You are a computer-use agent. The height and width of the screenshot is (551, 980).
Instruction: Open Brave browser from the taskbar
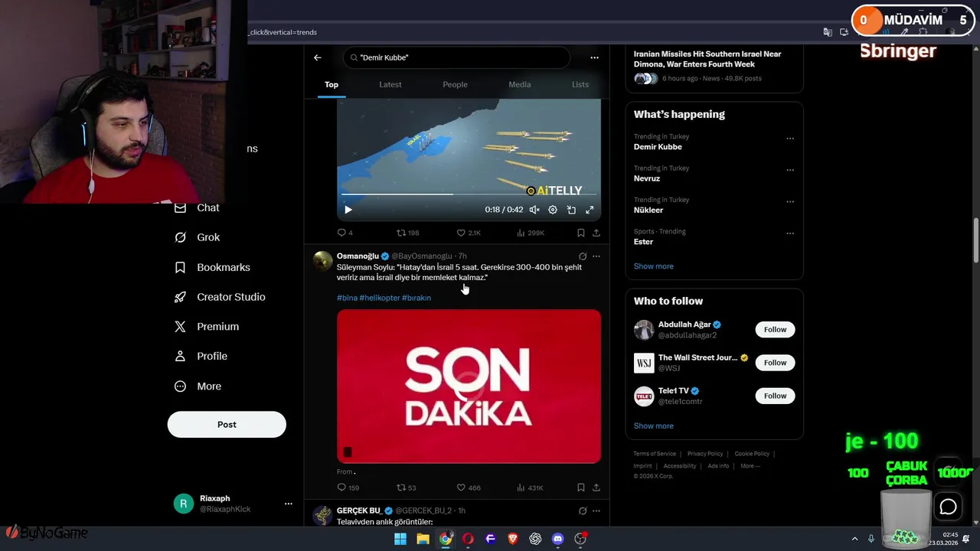tap(513, 539)
